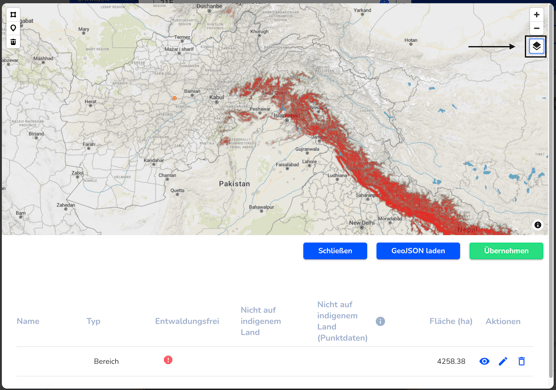Image resolution: width=556 pixels, height=390 pixels.
Task: Toggle visibility of the Bereich row
Action: tap(484, 361)
